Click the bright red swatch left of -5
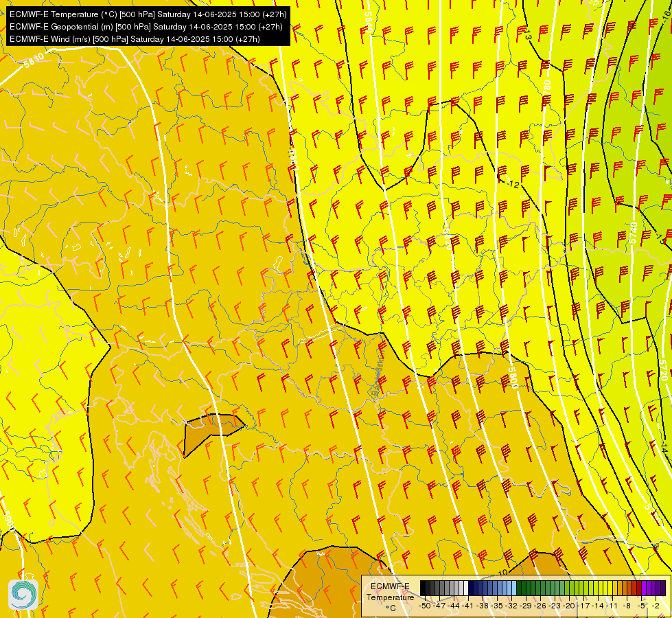This screenshot has height=618, width=672. coord(639,588)
